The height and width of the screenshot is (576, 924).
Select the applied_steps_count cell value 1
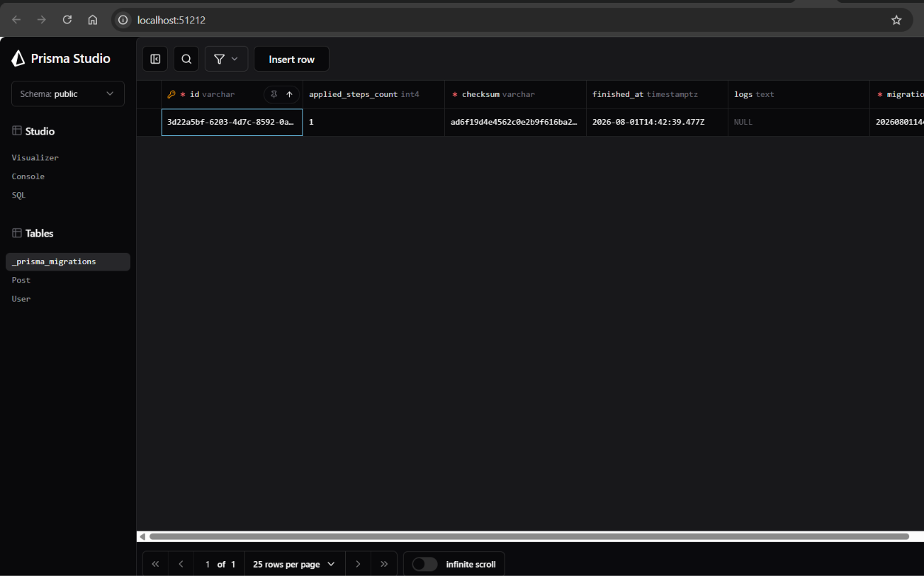tap(373, 122)
